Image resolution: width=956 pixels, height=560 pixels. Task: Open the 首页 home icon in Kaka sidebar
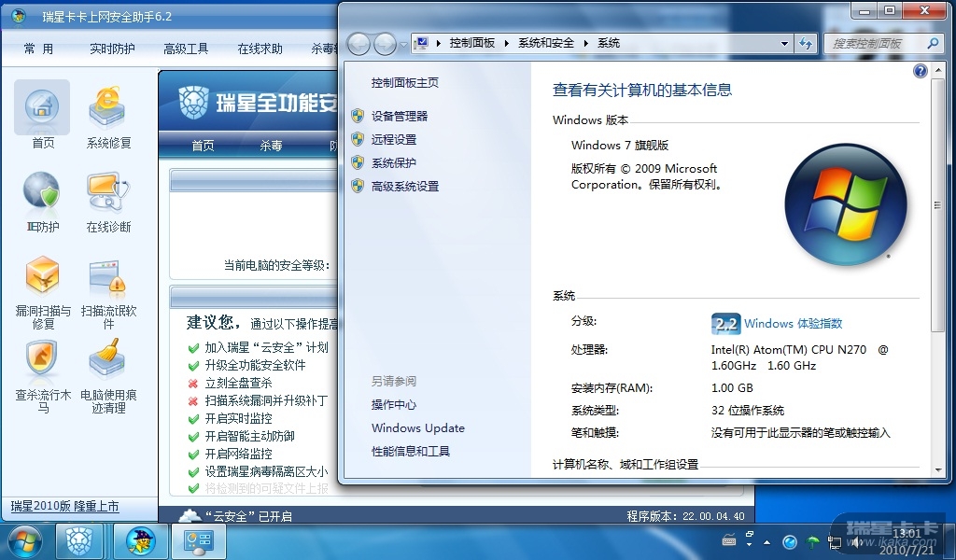(x=42, y=106)
